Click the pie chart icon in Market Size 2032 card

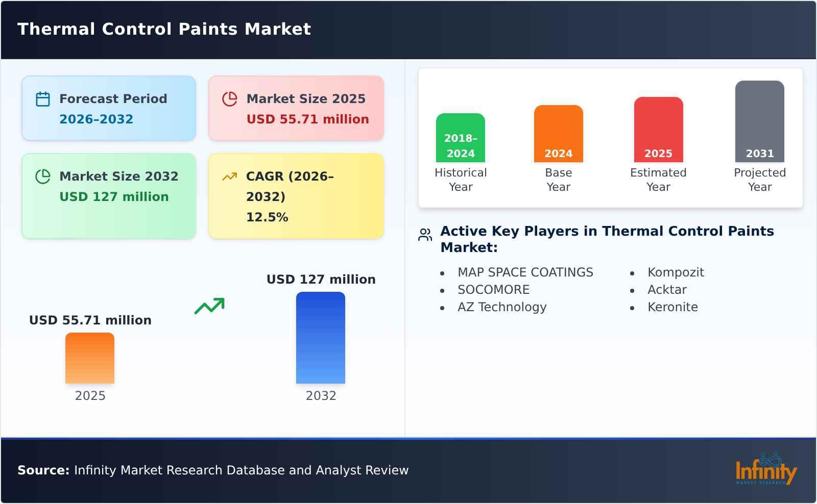[43, 176]
